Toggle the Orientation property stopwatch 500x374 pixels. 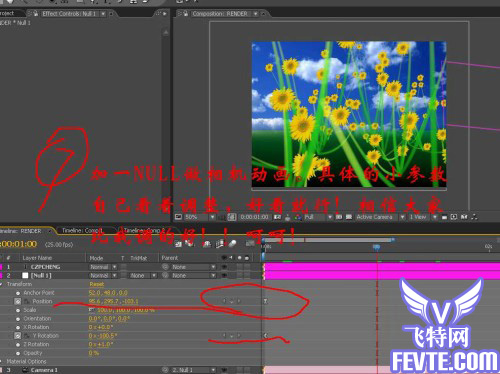pyautogui.click(x=18, y=319)
